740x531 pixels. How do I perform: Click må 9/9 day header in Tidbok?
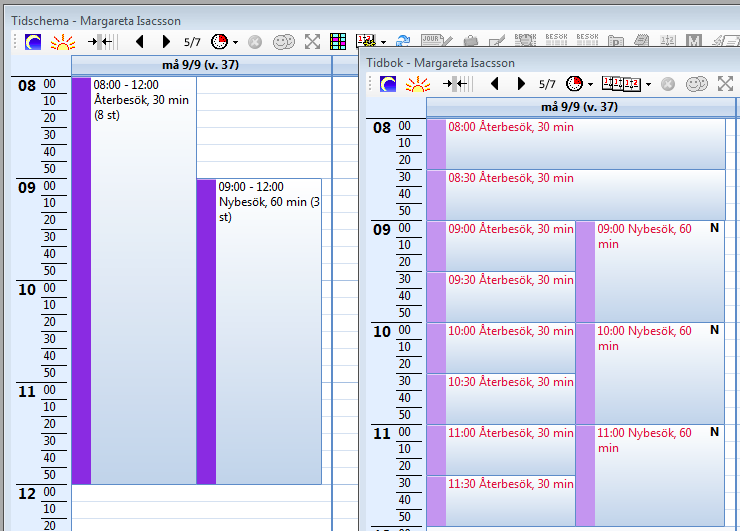[x=580, y=107]
